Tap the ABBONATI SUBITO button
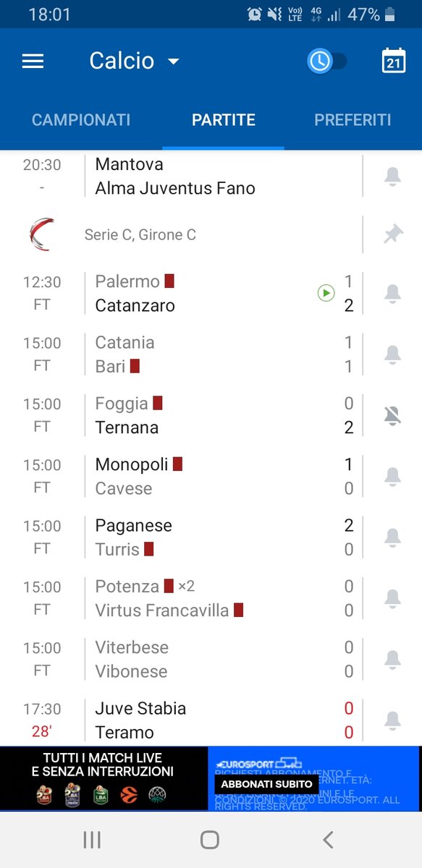Image resolution: width=422 pixels, height=868 pixels. click(x=266, y=783)
